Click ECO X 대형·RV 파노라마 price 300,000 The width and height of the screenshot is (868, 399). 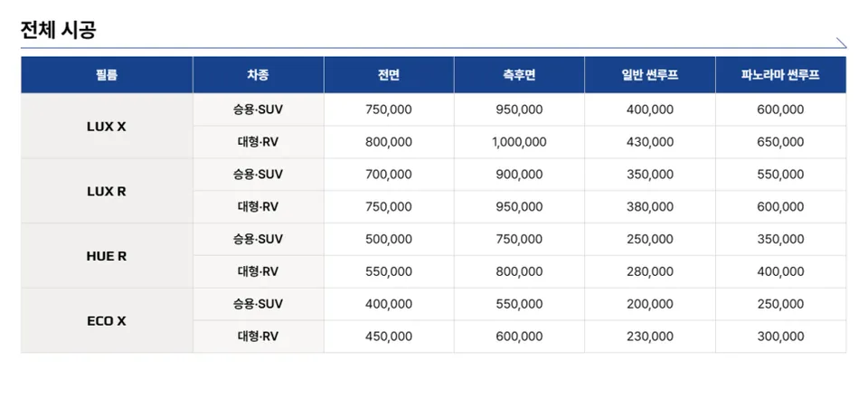point(780,337)
